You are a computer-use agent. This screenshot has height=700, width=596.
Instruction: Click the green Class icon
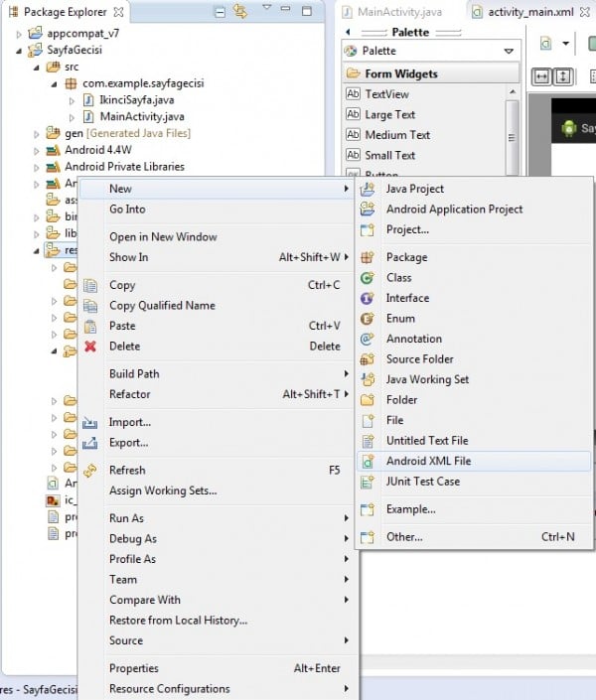pyautogui.click(x=368, y=278)
